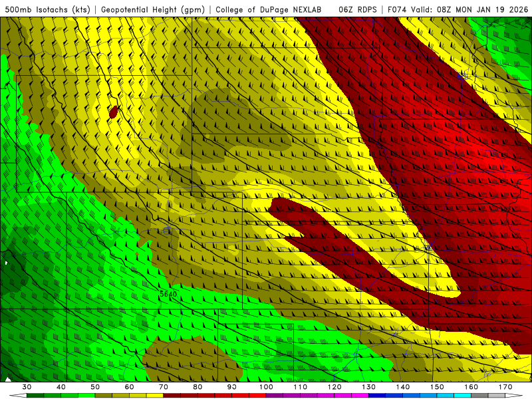Click the '150' color bar value
The width and height of the screenshot is (532, 399).
437,387
